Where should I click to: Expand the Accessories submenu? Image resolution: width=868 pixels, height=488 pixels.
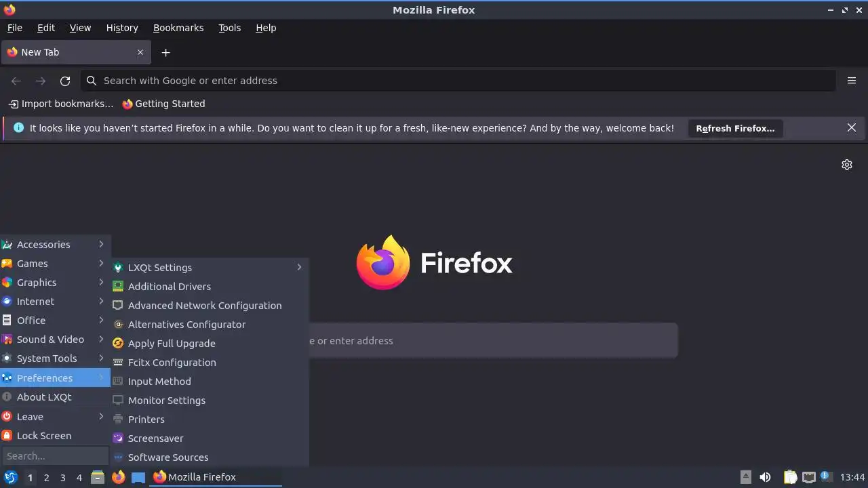tap(55, 245)
